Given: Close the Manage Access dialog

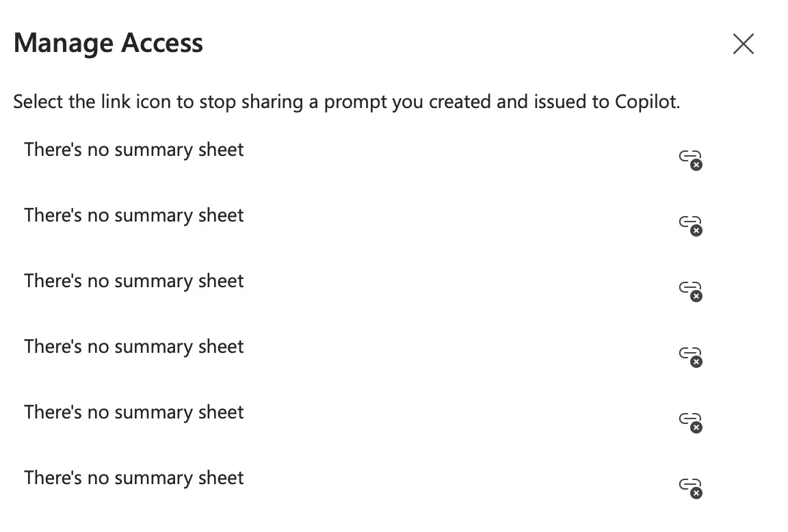Looking at the screenshot, I should pyautogui.click(x=743, y=44).
